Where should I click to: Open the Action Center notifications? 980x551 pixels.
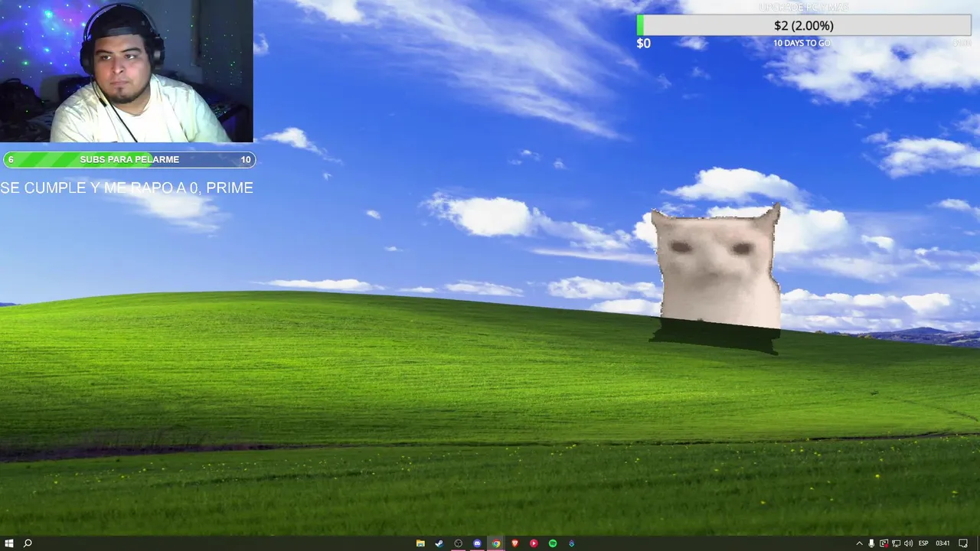click(x=963, y=543)
